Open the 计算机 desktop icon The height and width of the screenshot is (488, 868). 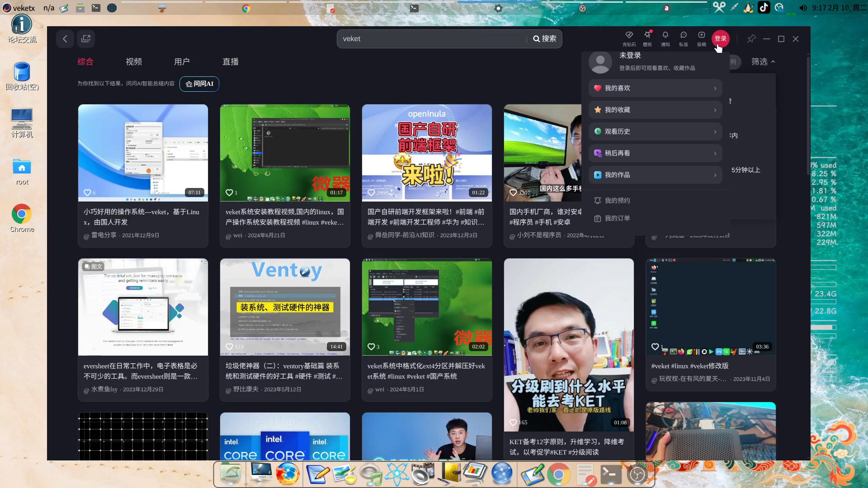pyautogui.click(x=22, y=123)
